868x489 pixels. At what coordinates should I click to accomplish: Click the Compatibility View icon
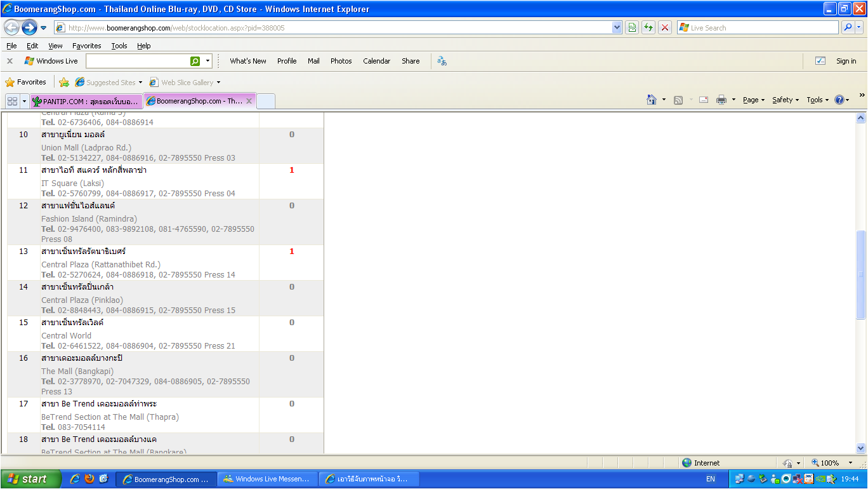[632, 28]
